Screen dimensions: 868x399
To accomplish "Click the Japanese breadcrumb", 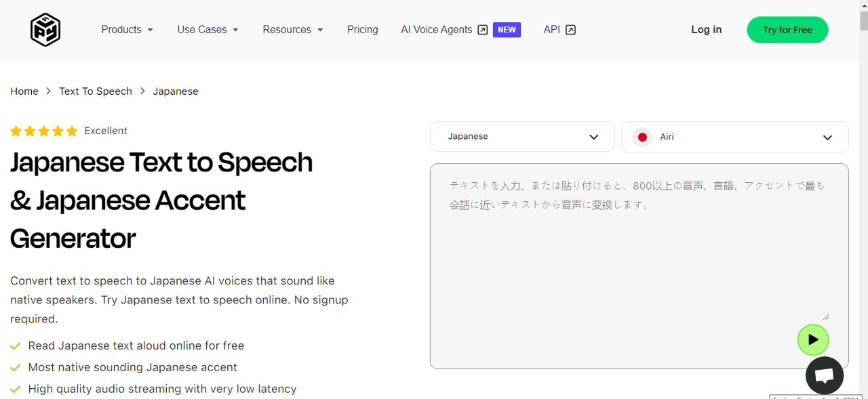I will [176, 91].
